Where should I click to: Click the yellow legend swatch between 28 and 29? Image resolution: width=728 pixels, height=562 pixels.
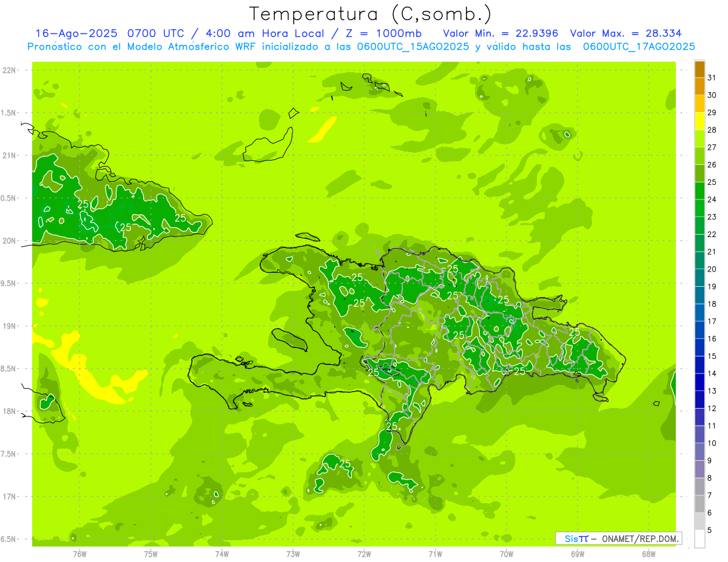click(x=699, y=121)
